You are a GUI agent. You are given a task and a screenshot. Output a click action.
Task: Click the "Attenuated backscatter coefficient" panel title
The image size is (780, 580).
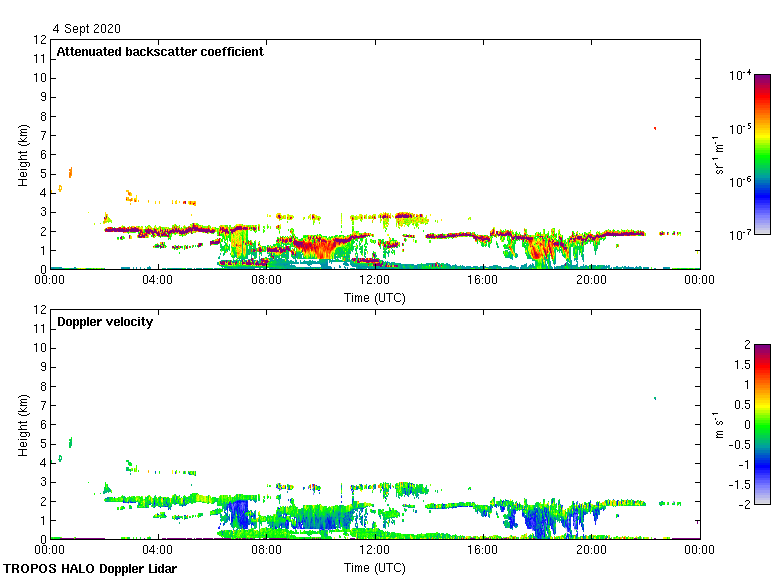[160, 52]
